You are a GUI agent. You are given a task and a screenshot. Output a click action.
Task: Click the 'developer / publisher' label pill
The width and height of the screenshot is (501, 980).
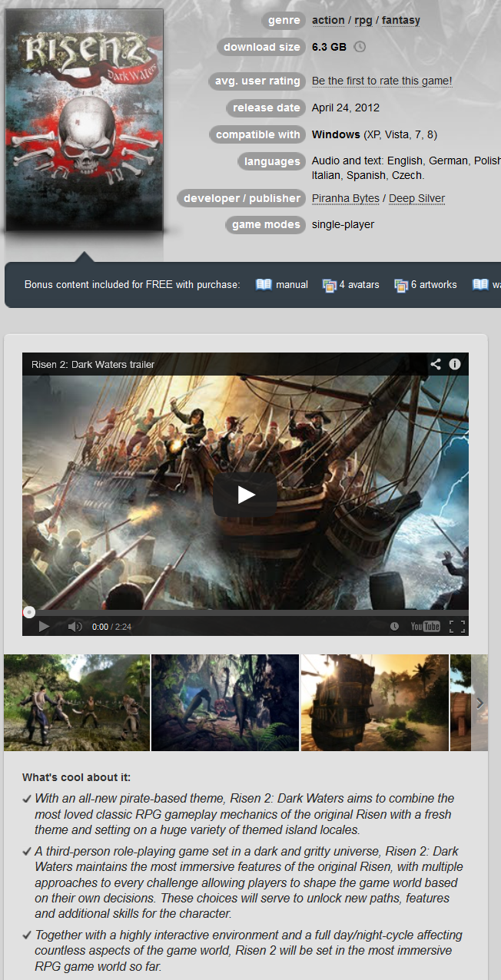point(241,198)
